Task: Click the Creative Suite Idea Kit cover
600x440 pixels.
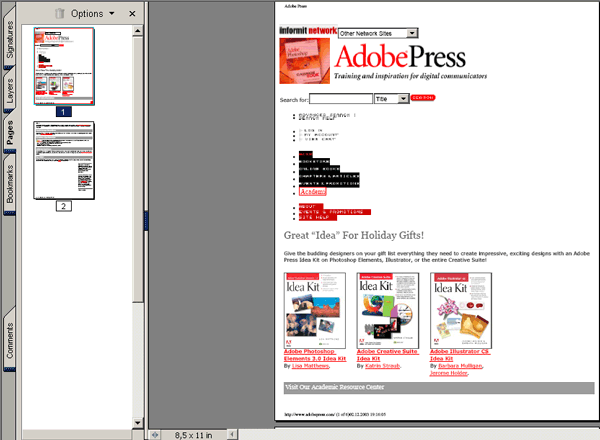Action: (x=388, y=310)
